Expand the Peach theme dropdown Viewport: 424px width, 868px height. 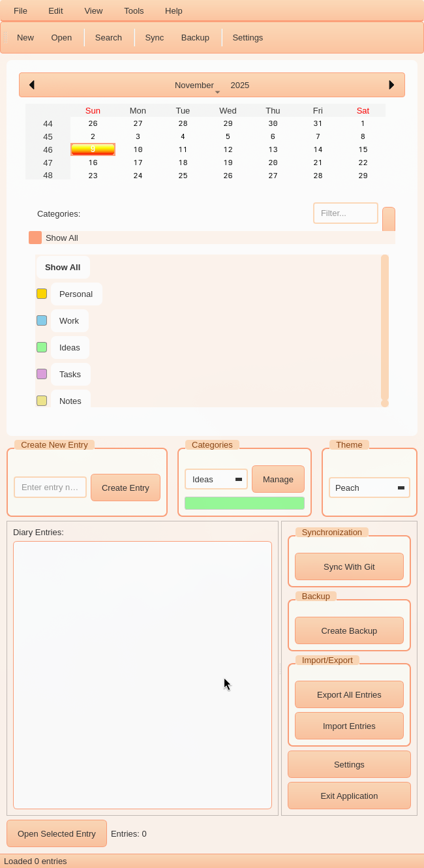369,488
